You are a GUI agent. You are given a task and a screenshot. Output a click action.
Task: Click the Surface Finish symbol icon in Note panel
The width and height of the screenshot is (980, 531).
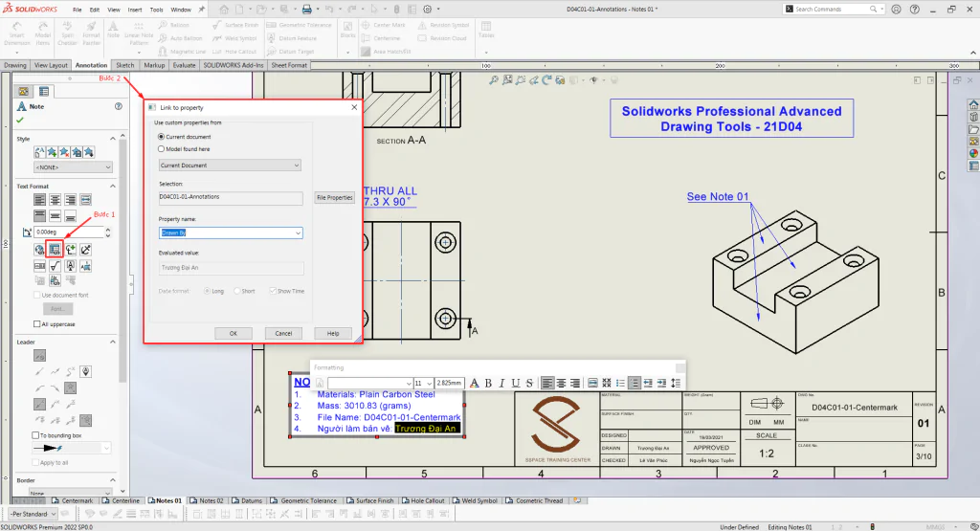55,266
